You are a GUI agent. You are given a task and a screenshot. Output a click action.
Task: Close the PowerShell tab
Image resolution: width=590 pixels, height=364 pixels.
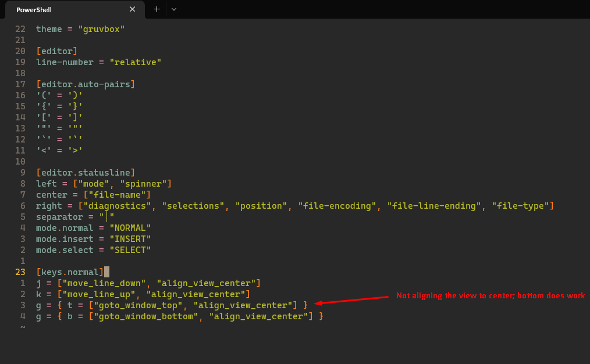tap(132, 9)
